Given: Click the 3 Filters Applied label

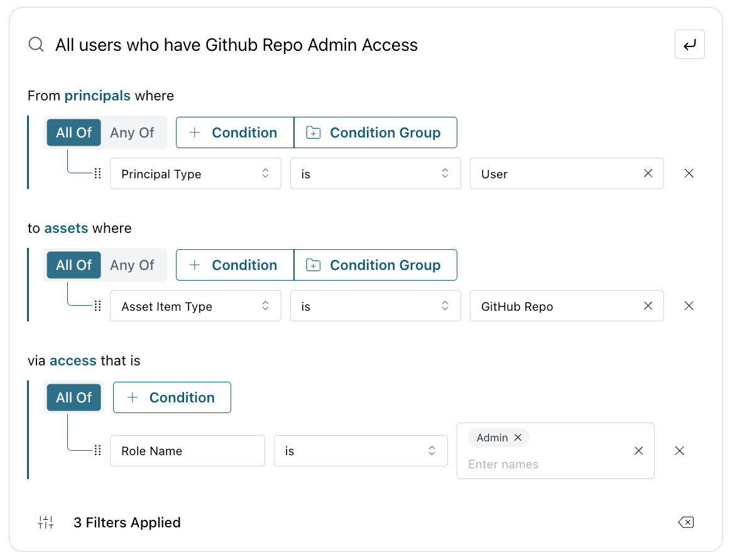Looking at the screenshot, I should [127, 522].
